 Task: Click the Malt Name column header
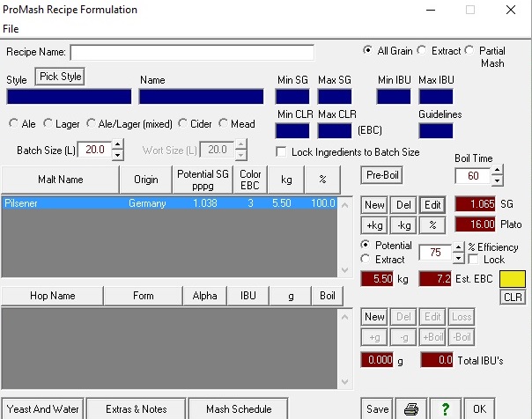pyautogui.click(x=61, y=180)
